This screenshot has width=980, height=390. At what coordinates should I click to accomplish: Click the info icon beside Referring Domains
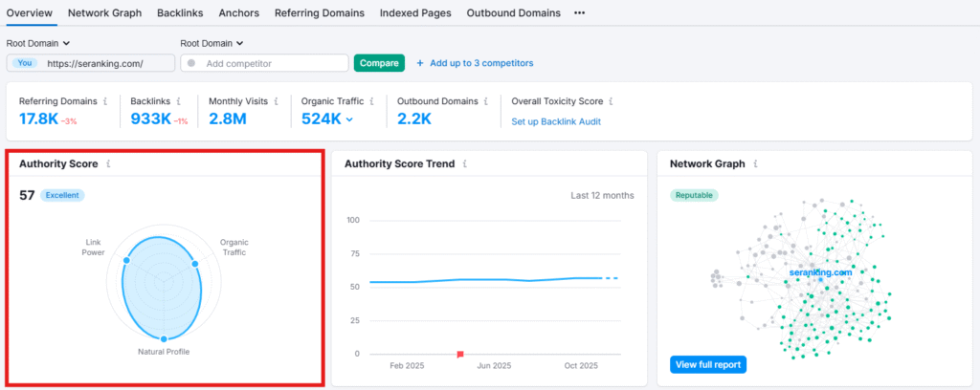(x=105, y=100)
